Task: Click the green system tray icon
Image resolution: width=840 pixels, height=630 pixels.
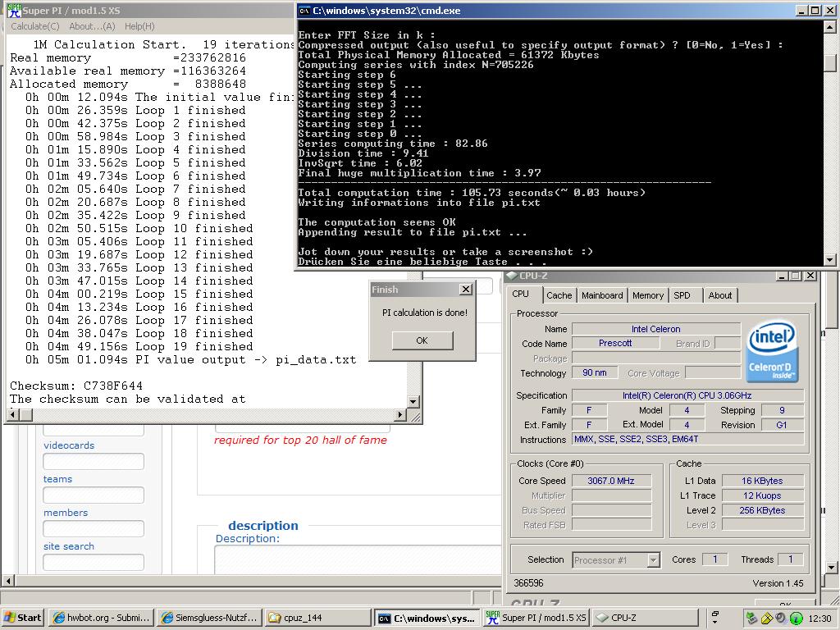Action: pyautogui.click(x=796, y=619)
